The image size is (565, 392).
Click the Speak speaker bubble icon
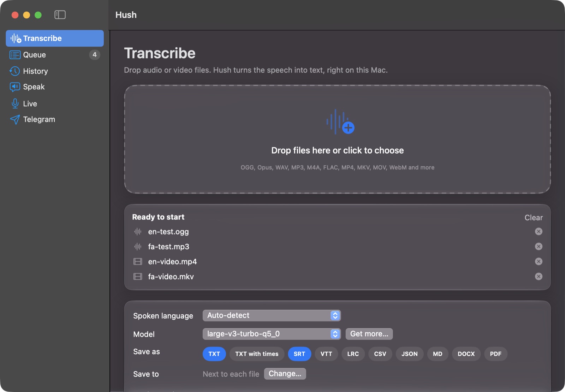tap(15, 87)
